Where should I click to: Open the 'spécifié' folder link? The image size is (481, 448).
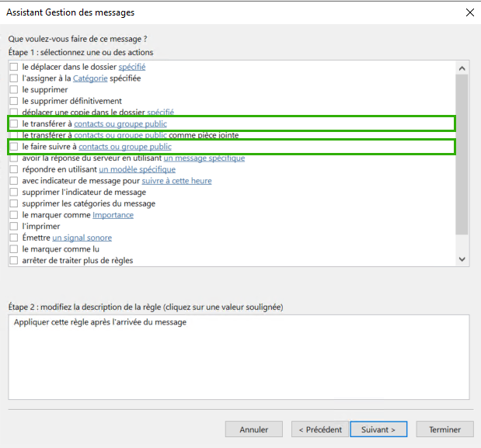coord(132,67)
